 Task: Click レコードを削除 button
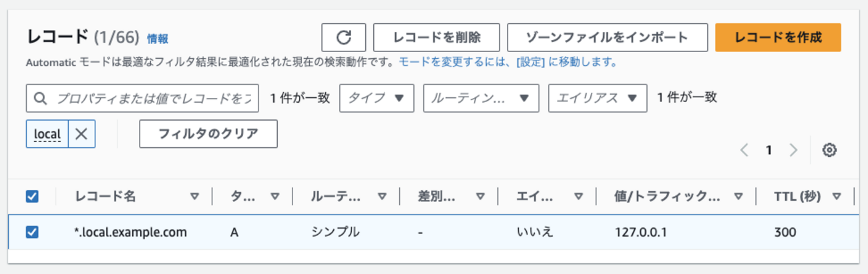tap(437, 37)
